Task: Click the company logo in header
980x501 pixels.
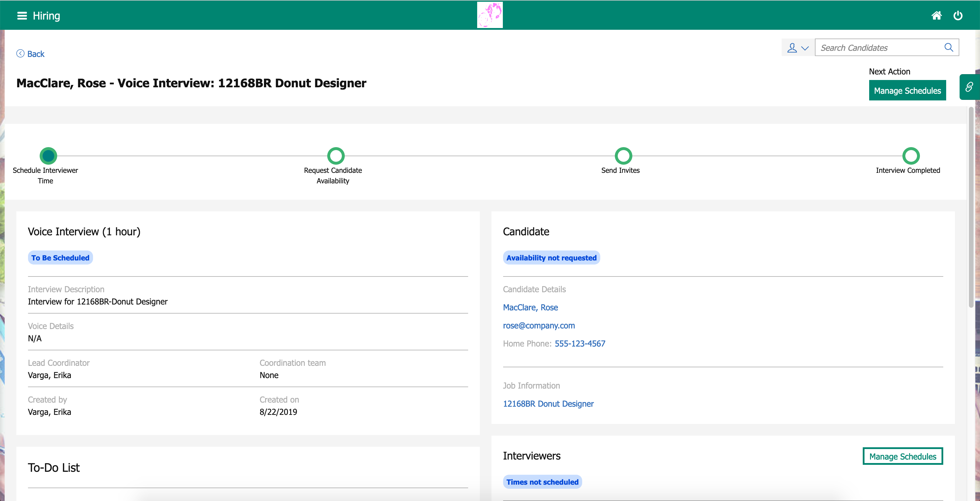Action: pyautogui.click(x=490, y=15)
